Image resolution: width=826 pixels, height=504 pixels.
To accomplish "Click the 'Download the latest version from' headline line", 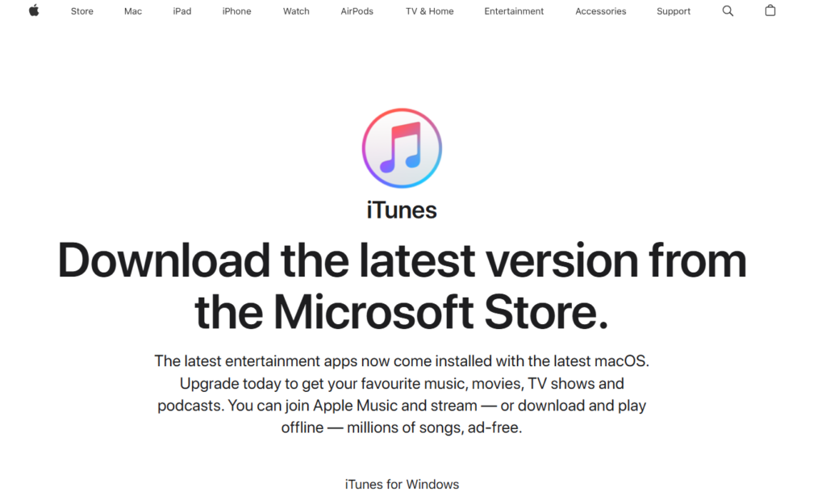I will [x=402, y=261].
